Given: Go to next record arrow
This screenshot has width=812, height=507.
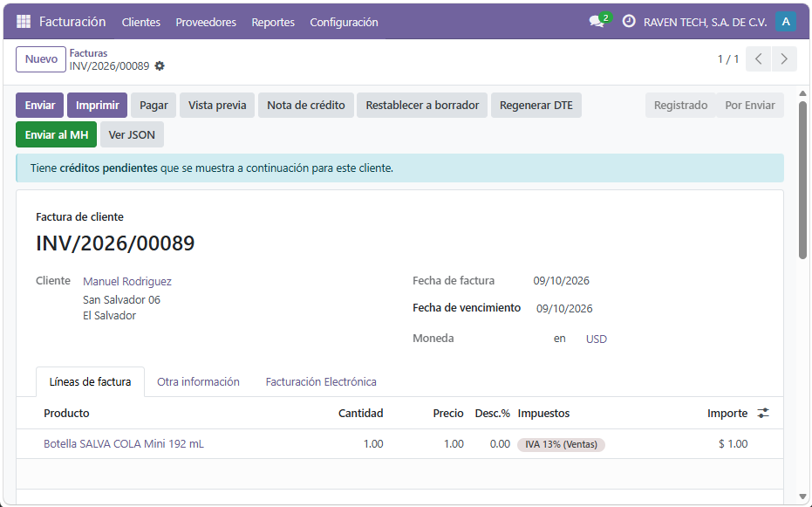Looking at the screenshot, I should tap(784, 59).
